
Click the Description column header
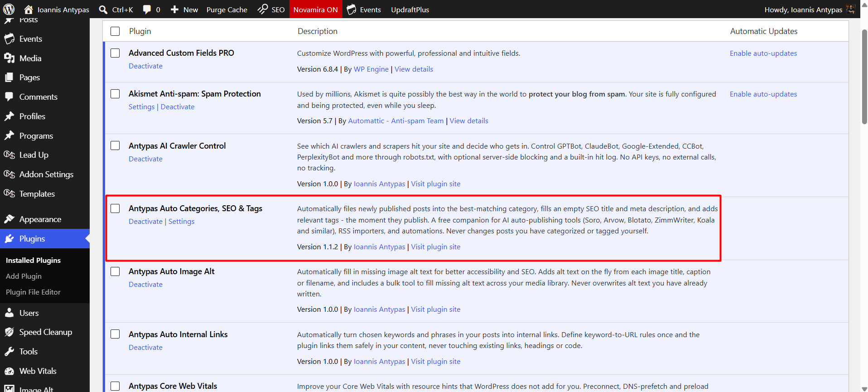(318, 31)
